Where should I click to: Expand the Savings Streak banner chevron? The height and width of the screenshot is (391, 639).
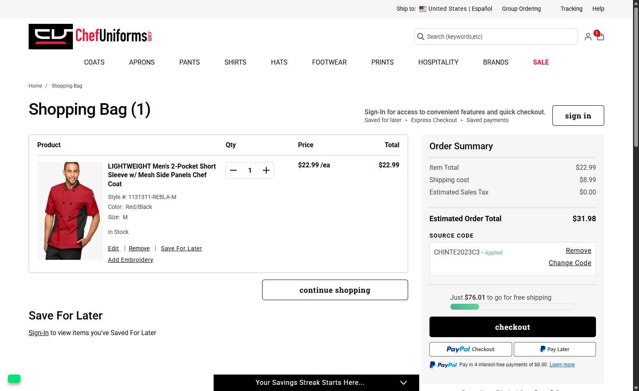pos(403,383)
